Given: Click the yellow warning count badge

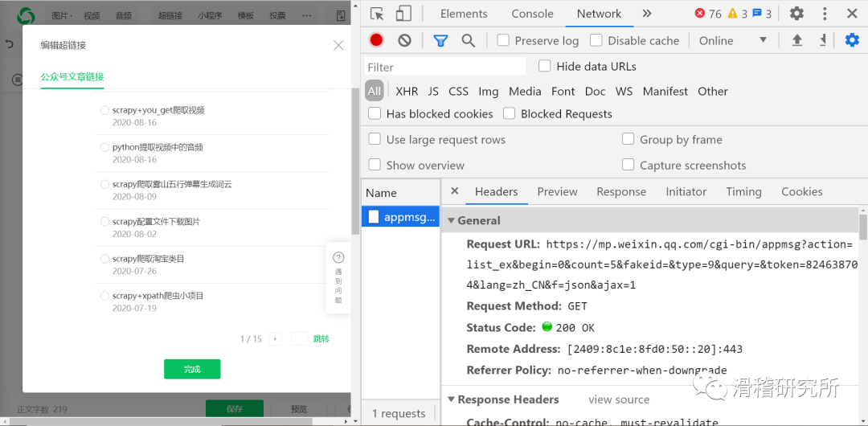Looking at the screenshot, I should tap(737, 14).
